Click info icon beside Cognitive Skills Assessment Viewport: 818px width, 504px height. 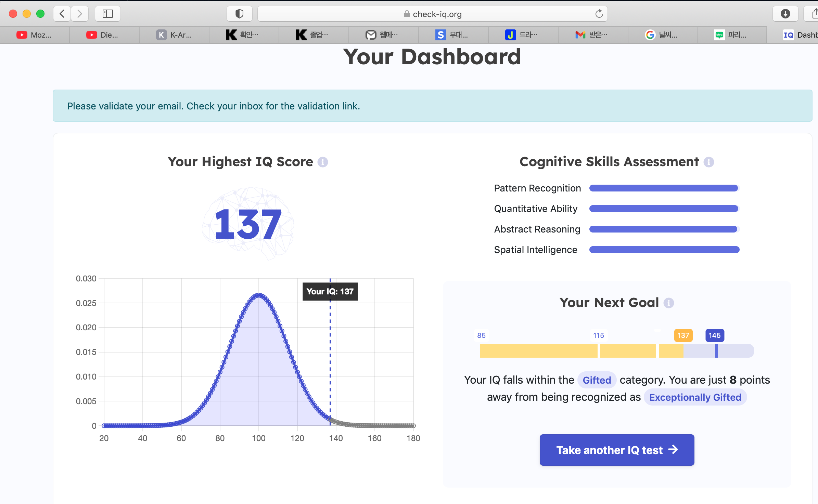pos(708,162)
